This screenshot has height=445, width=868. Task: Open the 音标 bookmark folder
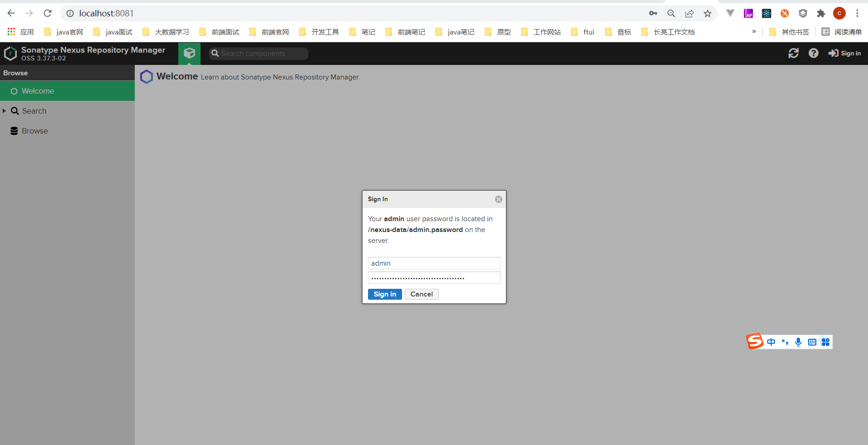pos(618,32)
